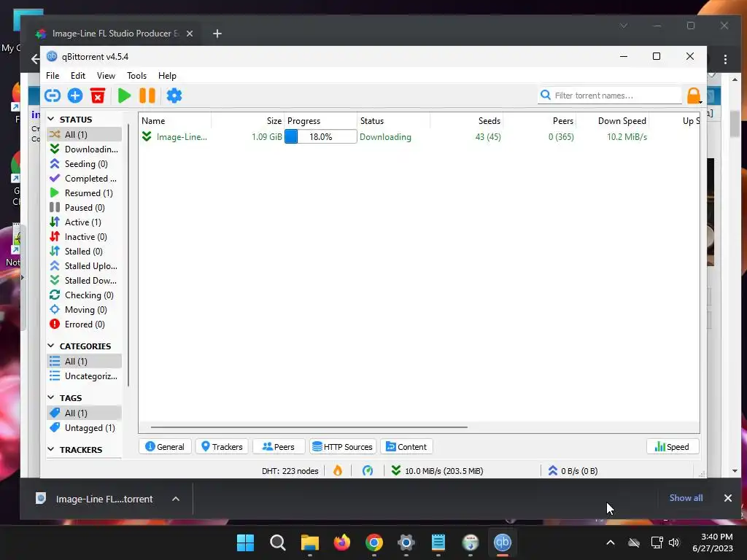Select Stalled Uploading filter

(85, 265)
